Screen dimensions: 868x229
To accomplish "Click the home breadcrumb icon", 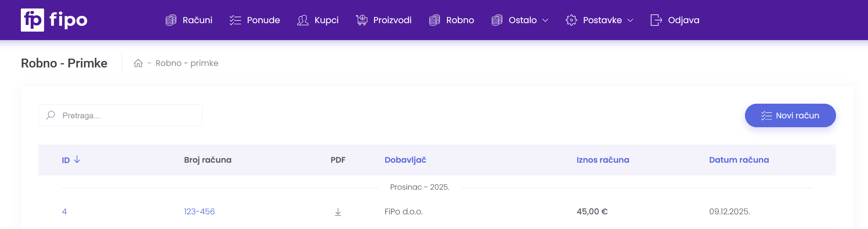I will point(138,63).
